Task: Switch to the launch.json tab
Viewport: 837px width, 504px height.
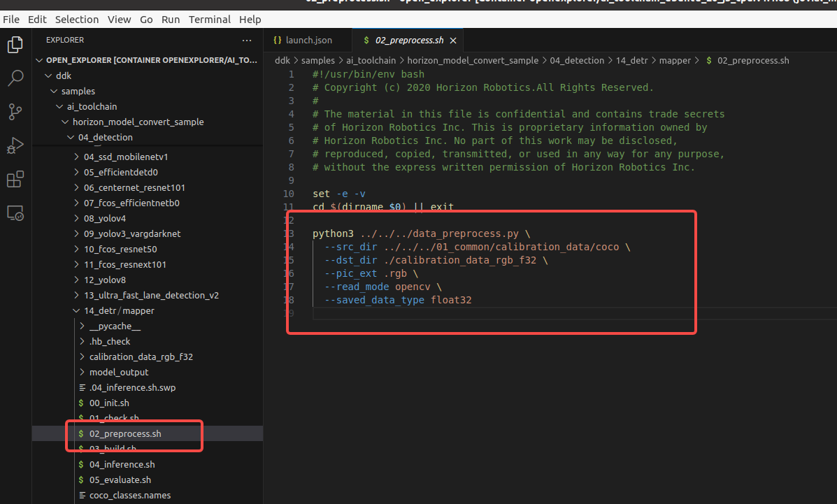Action: tap(303, 41)
